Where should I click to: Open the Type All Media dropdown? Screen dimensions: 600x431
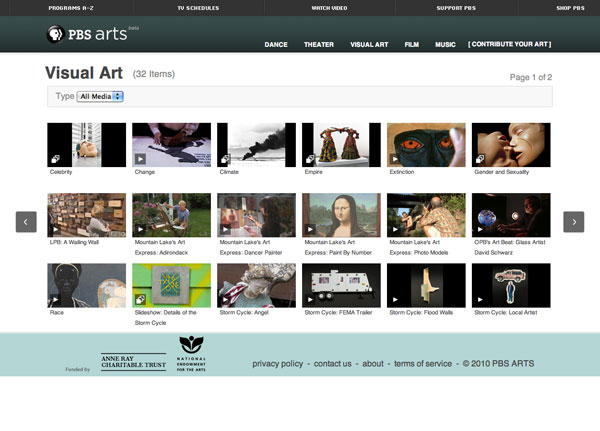(100, 97)
